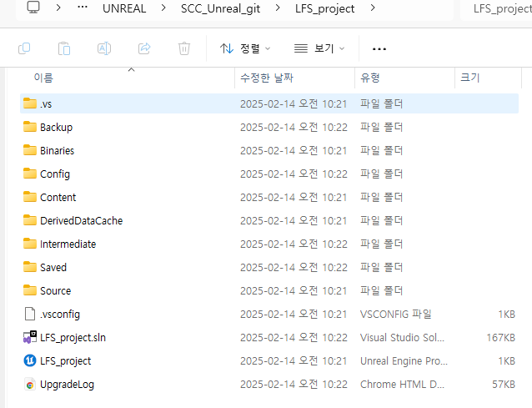Select the LFS_project Unreal Engine icon
This screenshot has height=408, width=532.
pyautogui.click(x=30, y=360)
